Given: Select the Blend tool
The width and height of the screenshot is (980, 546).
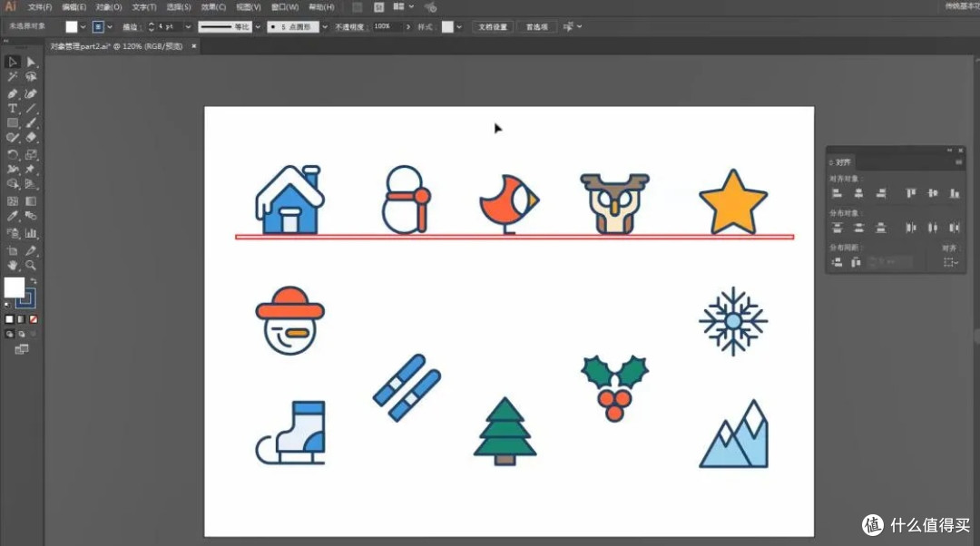Looking at the screenshot, I should pos(31,216).
